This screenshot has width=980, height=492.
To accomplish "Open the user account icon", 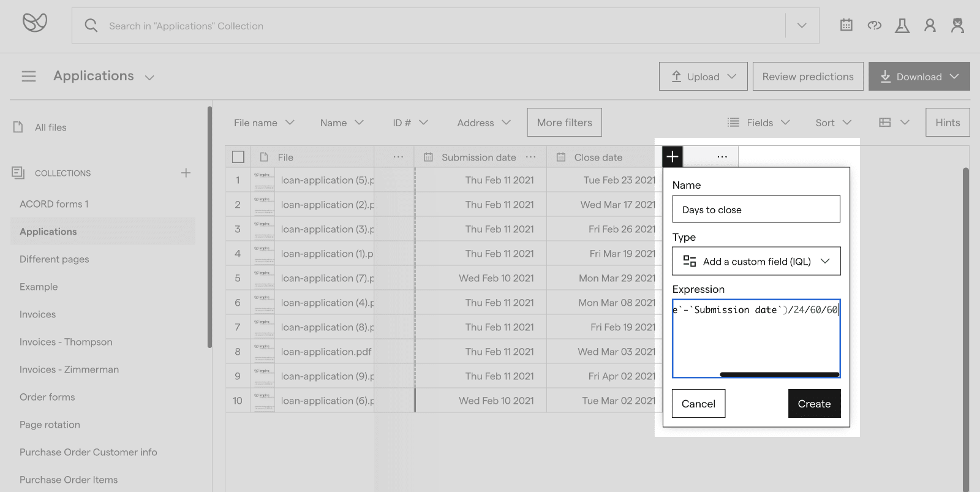I will [x=930, y=25].
